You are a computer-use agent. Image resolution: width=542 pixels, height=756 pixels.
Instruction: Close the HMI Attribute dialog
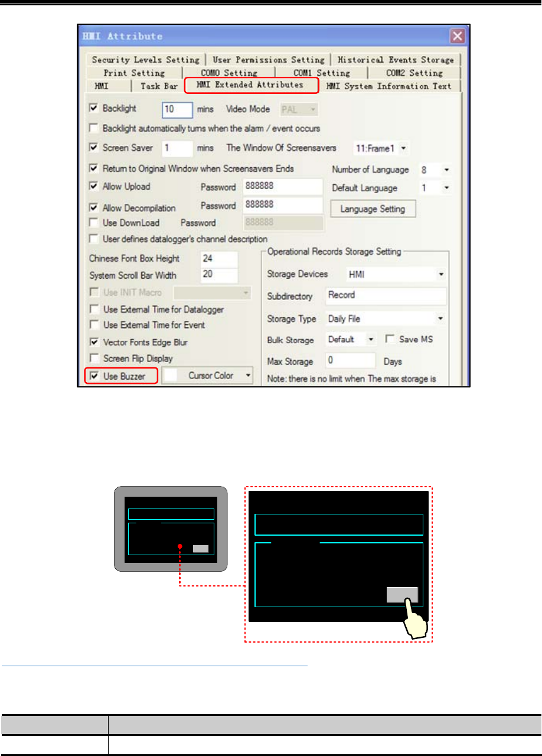click(457, 36)
